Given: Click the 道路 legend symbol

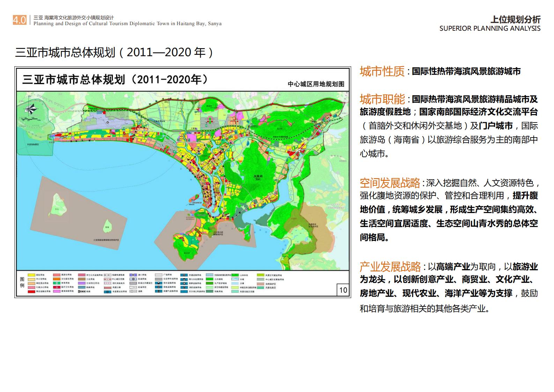Looking at the screenshot, I should pyautogui.click(x=133, y=291).
